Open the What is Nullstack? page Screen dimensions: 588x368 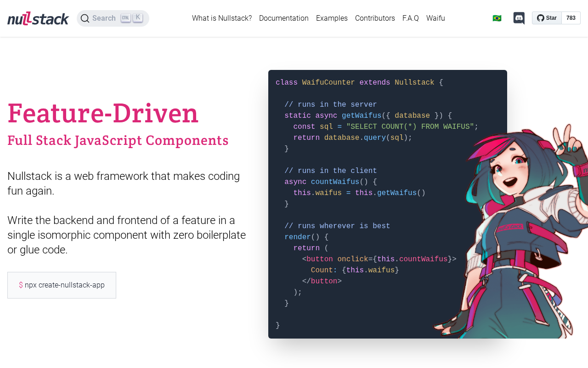pyautogui.click(x=222, y=18)
